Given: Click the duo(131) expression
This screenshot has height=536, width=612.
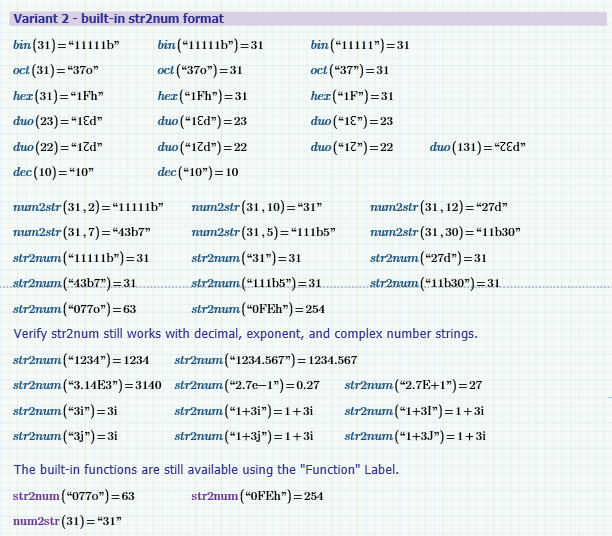Looking at the screenshot, I should [x=477, y=147].
